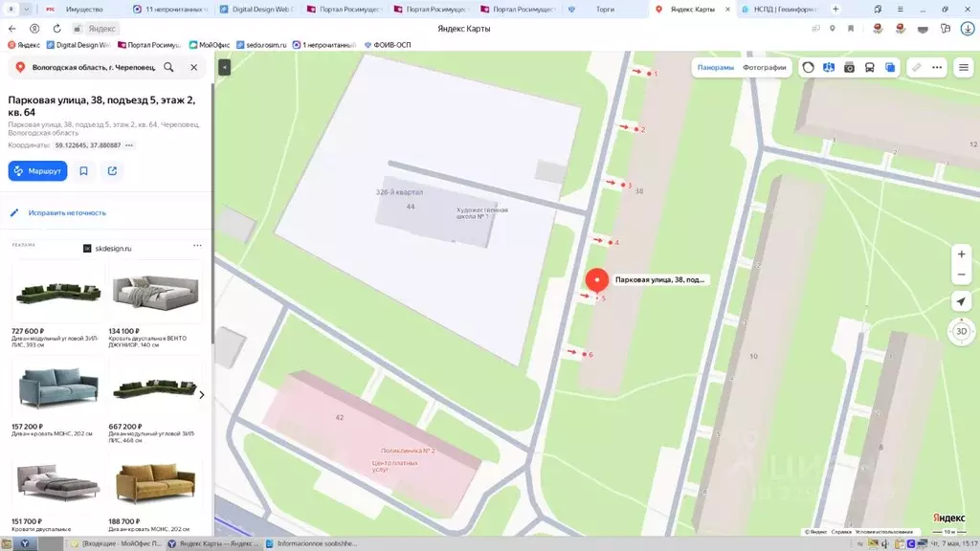Screen dimensions: 980x551
Task: Build a route with Маршрут button
Action: [x=37, y=170]
